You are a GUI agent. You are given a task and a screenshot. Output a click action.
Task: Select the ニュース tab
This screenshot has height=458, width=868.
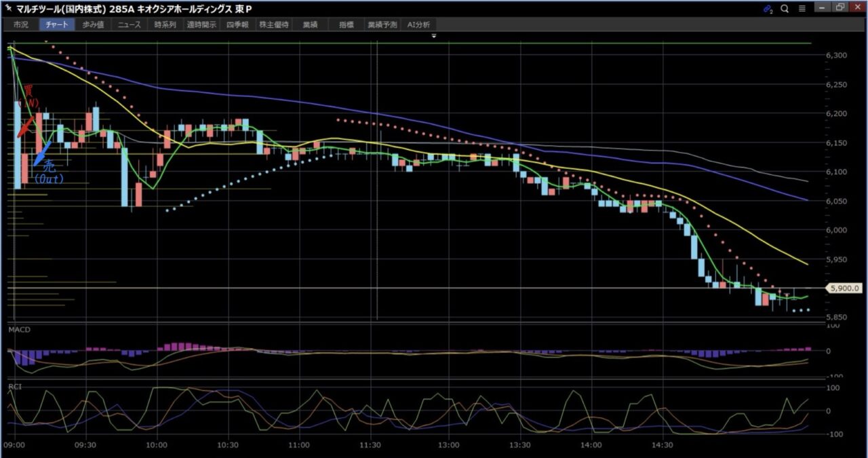(x=129, y=24)
